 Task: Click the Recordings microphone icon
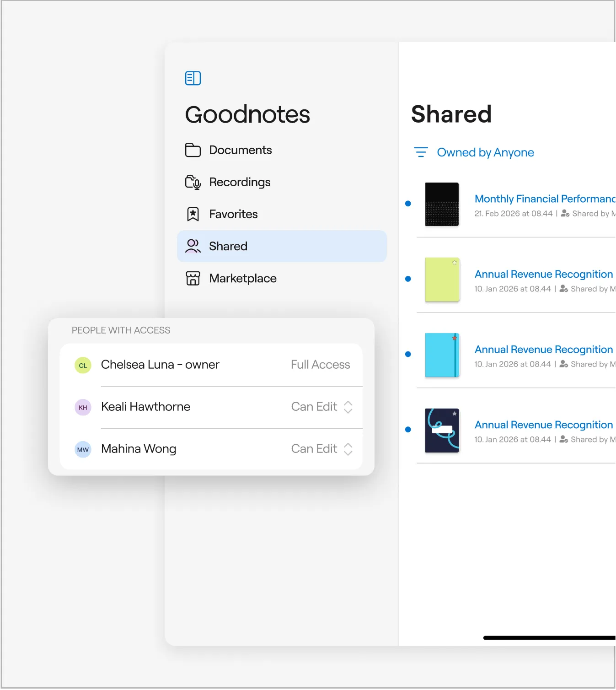click(x=193, y=182)
